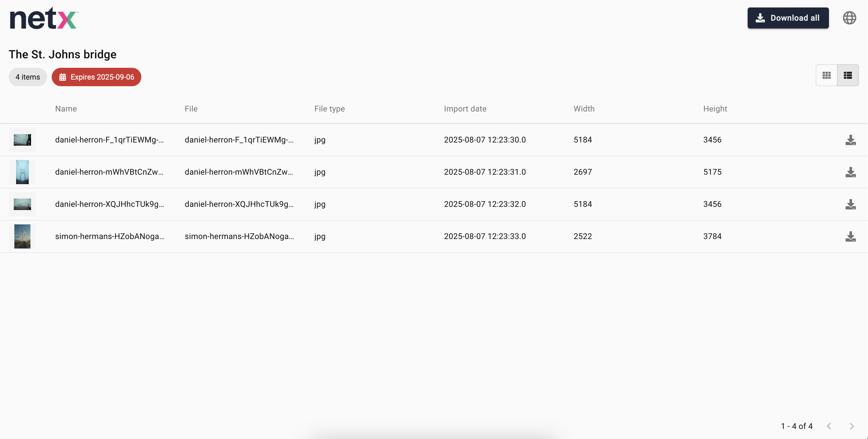Open the simon-hermans bridge thumbnail

point(22,236)
